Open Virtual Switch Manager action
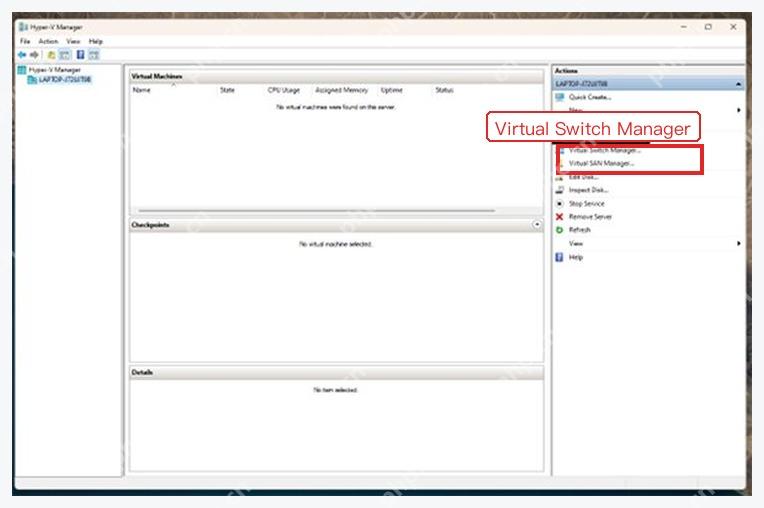The image size is (764, 508). point(604,151)
